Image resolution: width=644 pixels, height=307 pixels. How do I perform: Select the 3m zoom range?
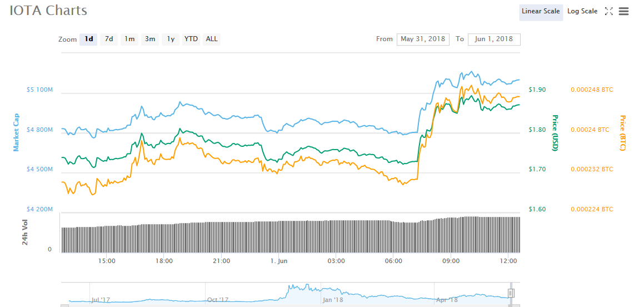[x=150, y=39]
